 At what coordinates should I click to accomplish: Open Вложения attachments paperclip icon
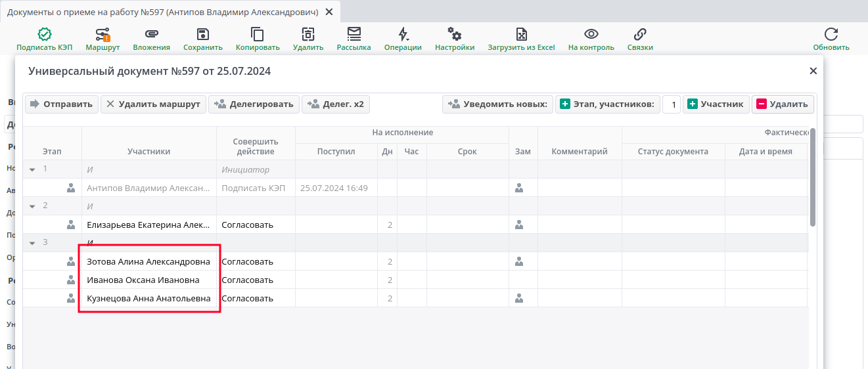tap(151, 35)
